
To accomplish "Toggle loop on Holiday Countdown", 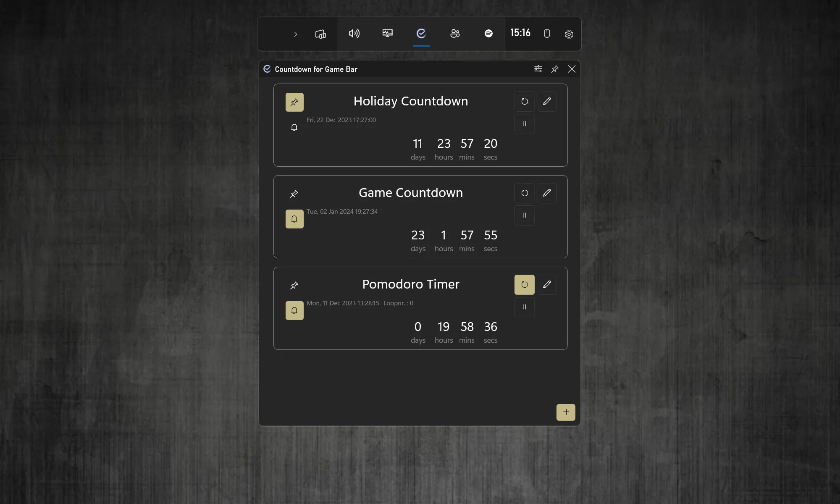I will point(525,102).
